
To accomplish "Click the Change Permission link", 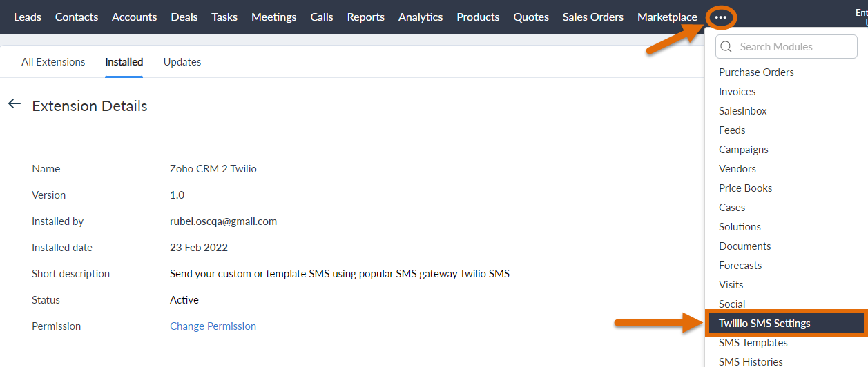I will (213, 326).
